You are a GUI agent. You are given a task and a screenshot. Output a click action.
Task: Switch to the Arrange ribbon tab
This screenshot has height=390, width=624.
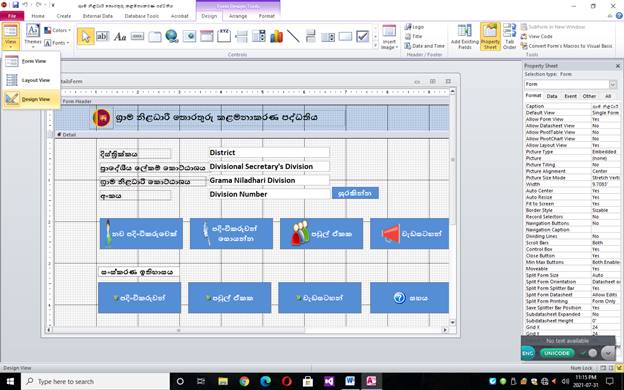point(238,16)
